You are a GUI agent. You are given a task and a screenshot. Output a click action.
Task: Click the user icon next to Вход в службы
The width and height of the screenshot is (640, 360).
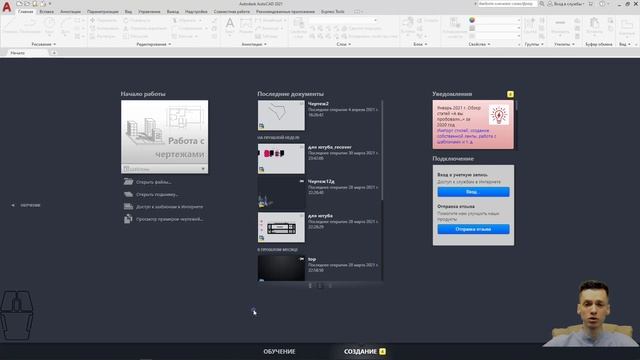(550, 4)
